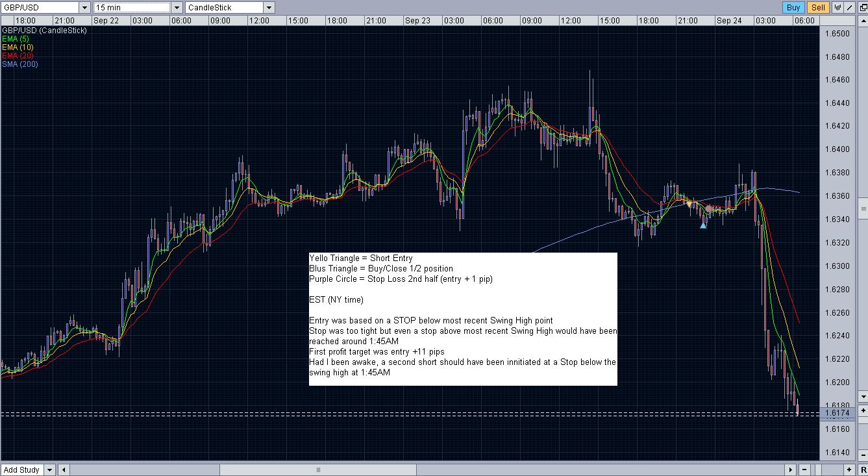
Task: Click the EMA (10) legend label
Action: coord(18,47)
